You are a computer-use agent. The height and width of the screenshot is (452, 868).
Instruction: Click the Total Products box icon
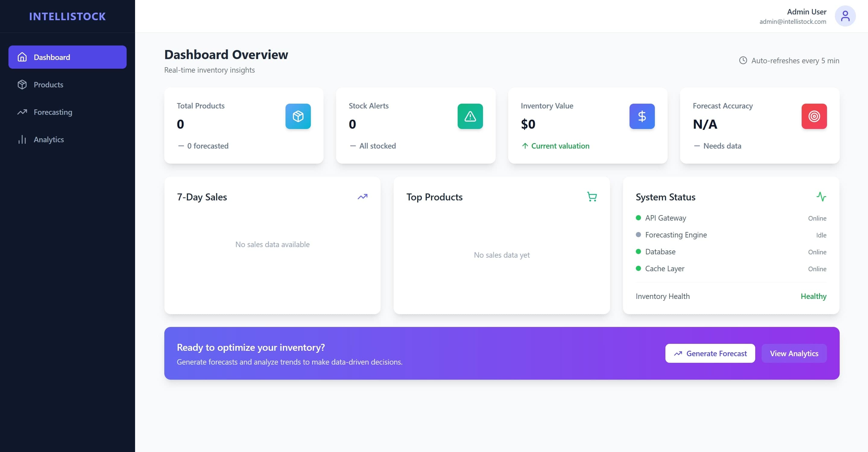(298, 116)
